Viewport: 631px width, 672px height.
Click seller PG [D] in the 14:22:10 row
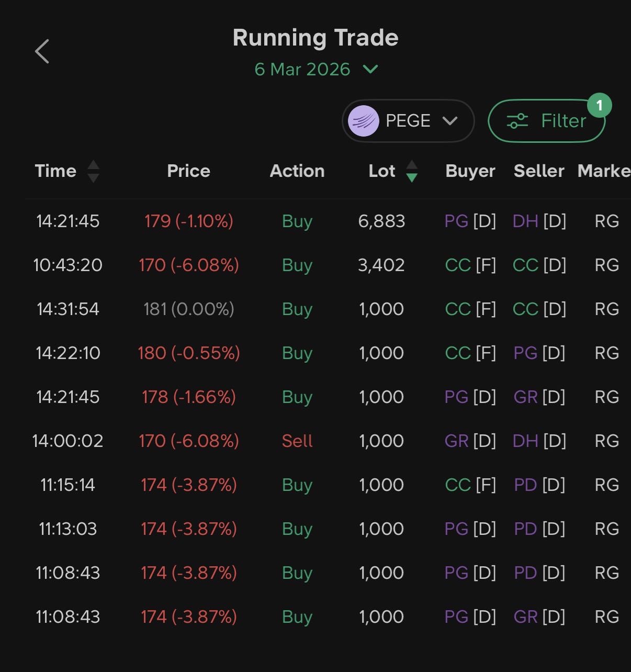539,353
